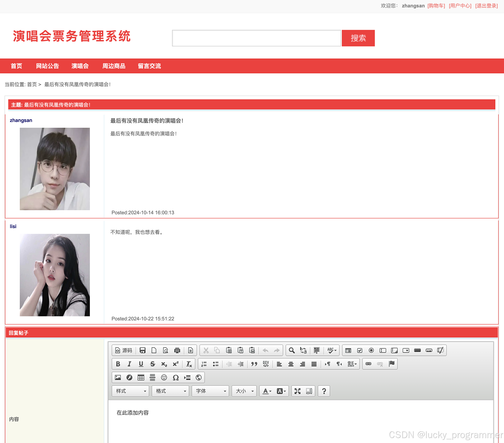The image size is (504, 443).
Task: Insert a table in the editor
Action: [x=141, y=377]
